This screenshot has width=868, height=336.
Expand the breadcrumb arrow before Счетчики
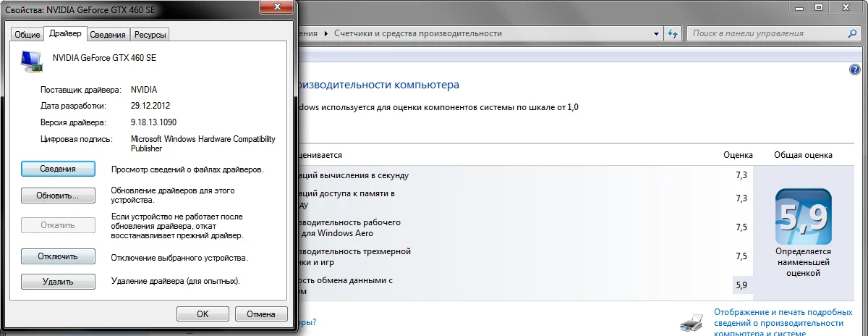tap(325, 33)
